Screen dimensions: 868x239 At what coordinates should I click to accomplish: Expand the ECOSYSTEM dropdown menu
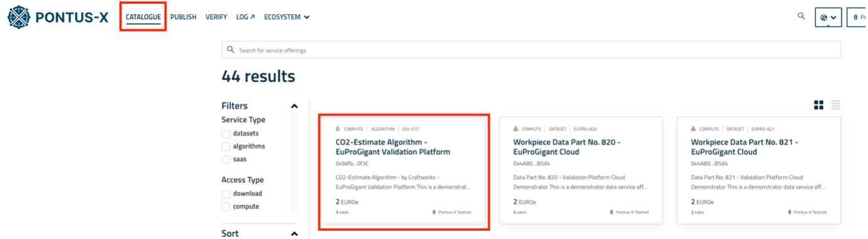click(287, 17)
